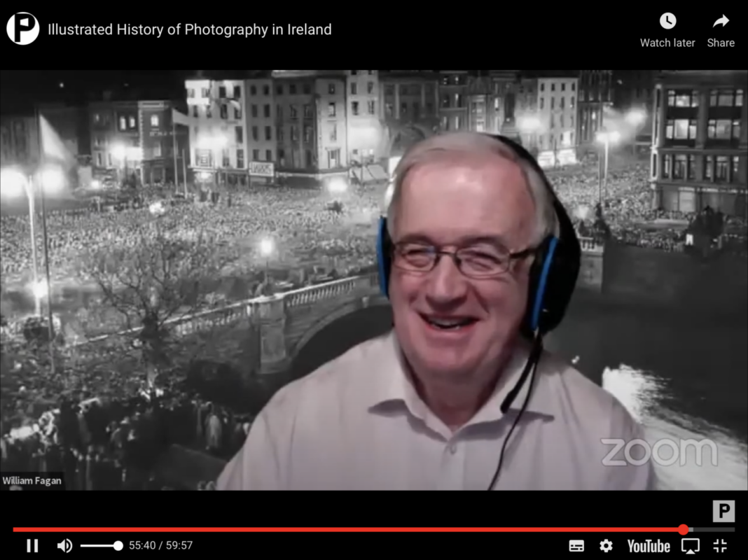Click the red progress bar scrubber handle
This screenshot has height=560, width=748.
tap(684, 529)
